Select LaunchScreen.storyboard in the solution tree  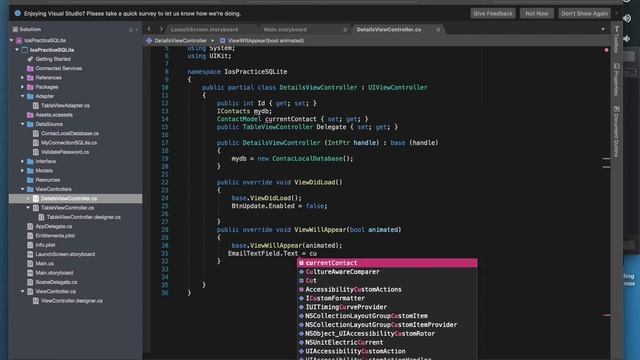[65, 254]
